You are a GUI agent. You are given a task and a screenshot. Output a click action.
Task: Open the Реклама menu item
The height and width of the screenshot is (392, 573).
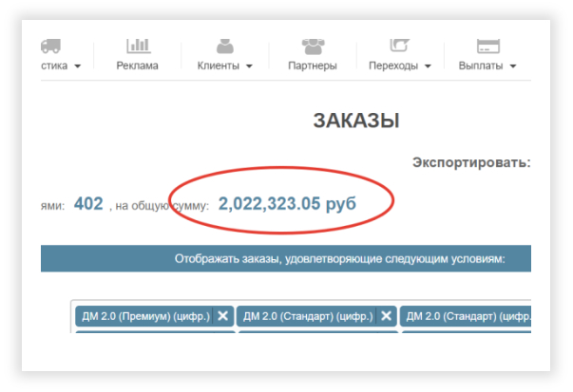pyautogui.click(x=137, y=65)
